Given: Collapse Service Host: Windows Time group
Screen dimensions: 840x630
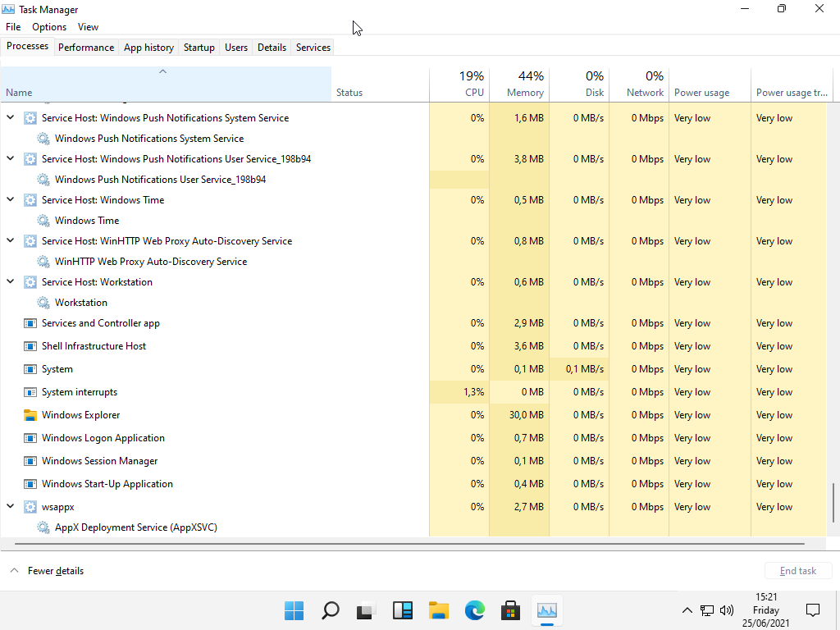Looking at the screenshot, I should click(11, 200).
